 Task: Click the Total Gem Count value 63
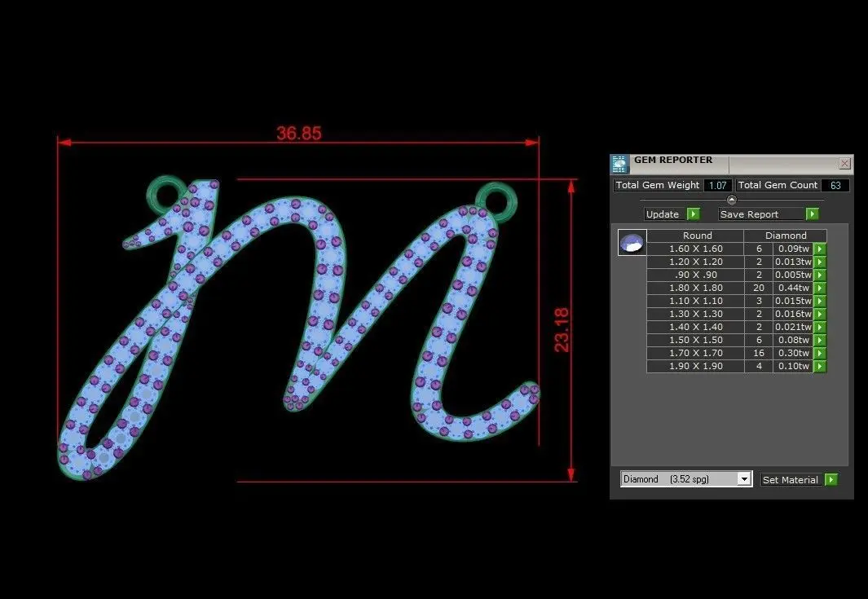pyautogui.click(x=835, y=186)
